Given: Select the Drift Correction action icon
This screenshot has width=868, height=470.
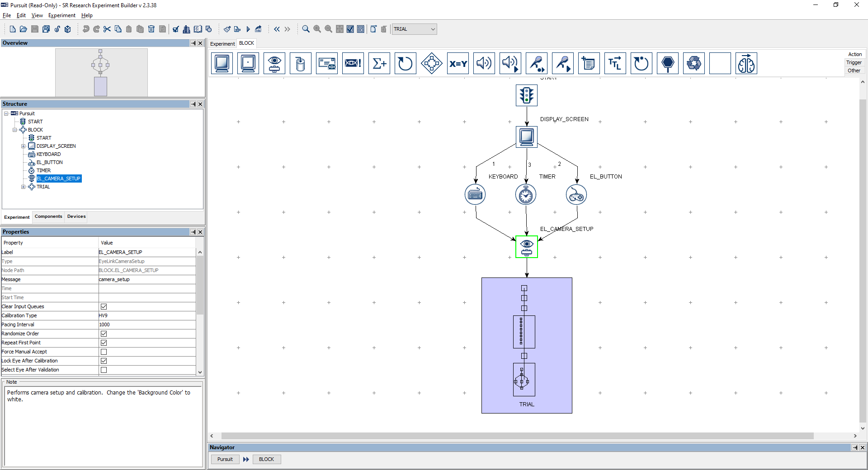Looking at the screenshot, I should tap(248, 63).
